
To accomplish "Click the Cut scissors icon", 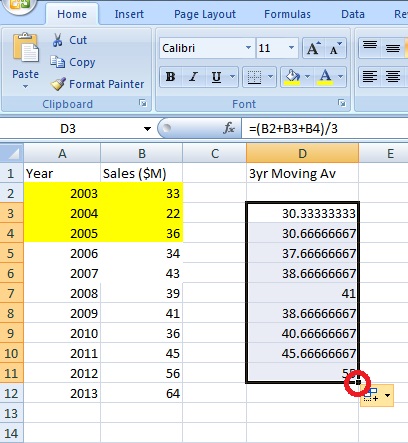I will [57, 40].
